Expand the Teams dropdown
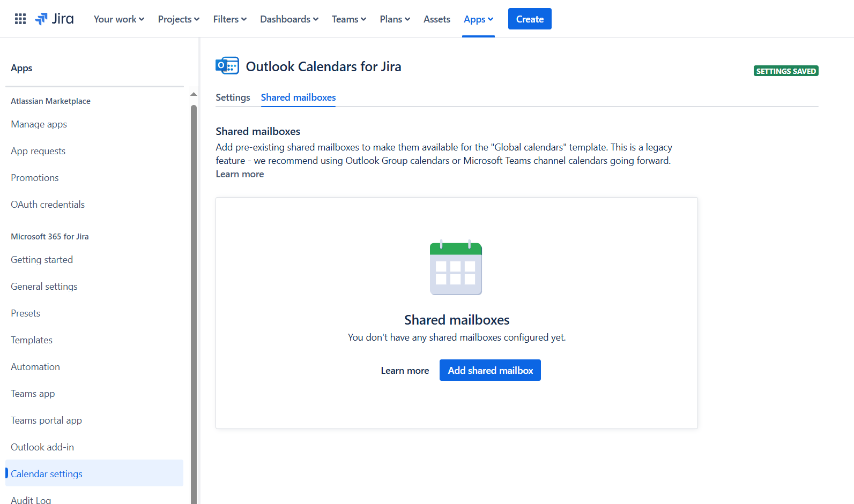The height and width of the screenshot is (504, 854). point(348,19)
